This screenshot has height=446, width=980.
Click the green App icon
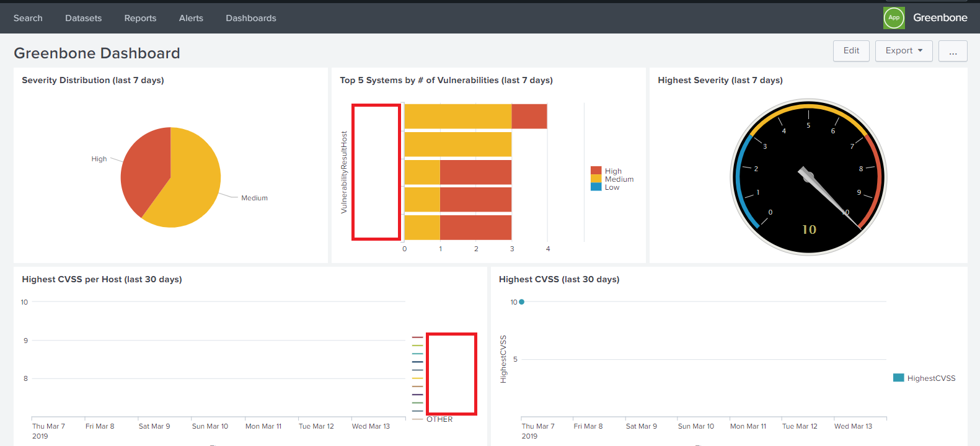point(894,18)
